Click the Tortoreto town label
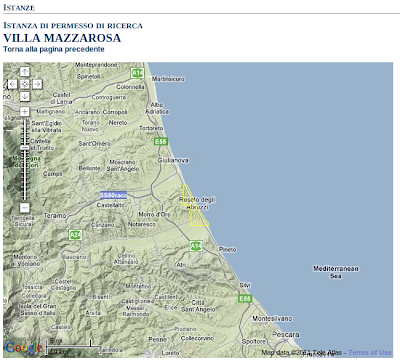The width and height of the screenshot is (400, 361). point(151,128)
